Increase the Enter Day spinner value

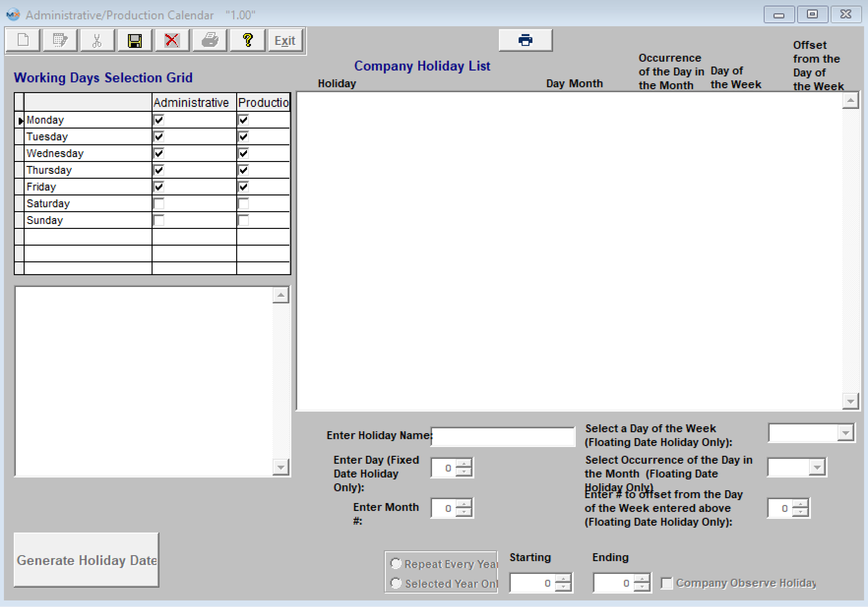[x=464, y=464]
